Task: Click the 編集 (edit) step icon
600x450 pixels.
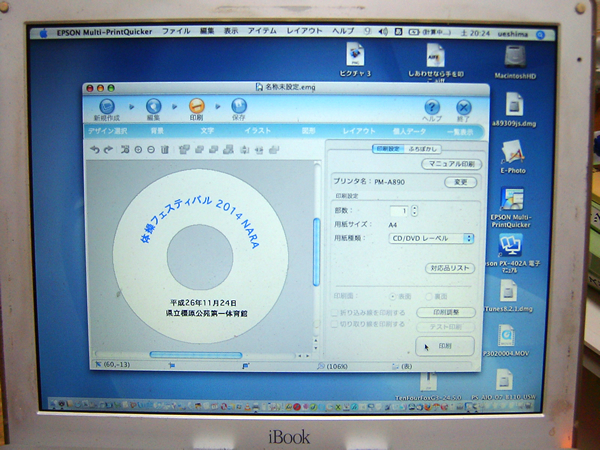Action: (153, 106)
